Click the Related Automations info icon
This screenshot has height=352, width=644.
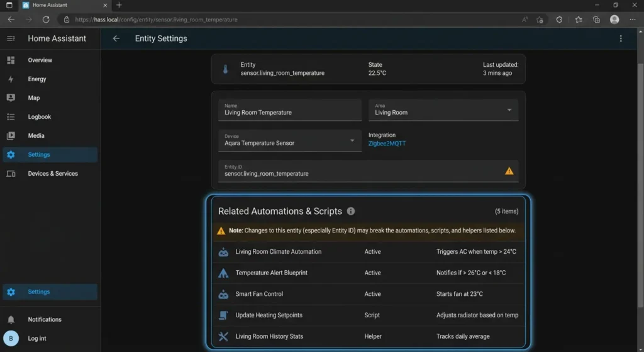point(351,211)
